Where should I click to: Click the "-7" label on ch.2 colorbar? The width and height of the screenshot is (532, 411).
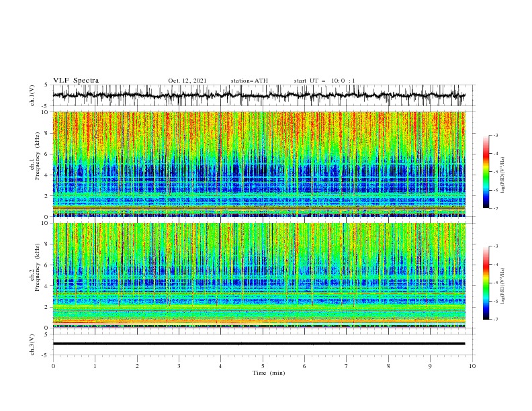(x=496, y=320)
